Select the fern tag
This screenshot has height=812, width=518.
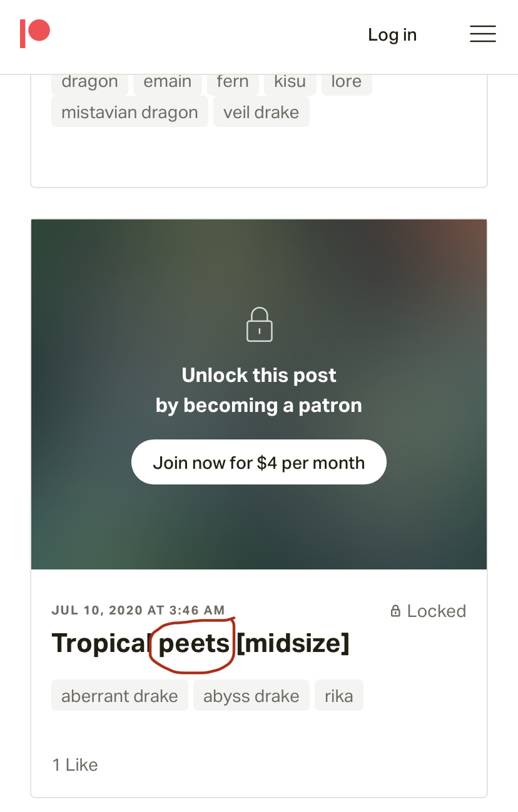coord(233,82)
